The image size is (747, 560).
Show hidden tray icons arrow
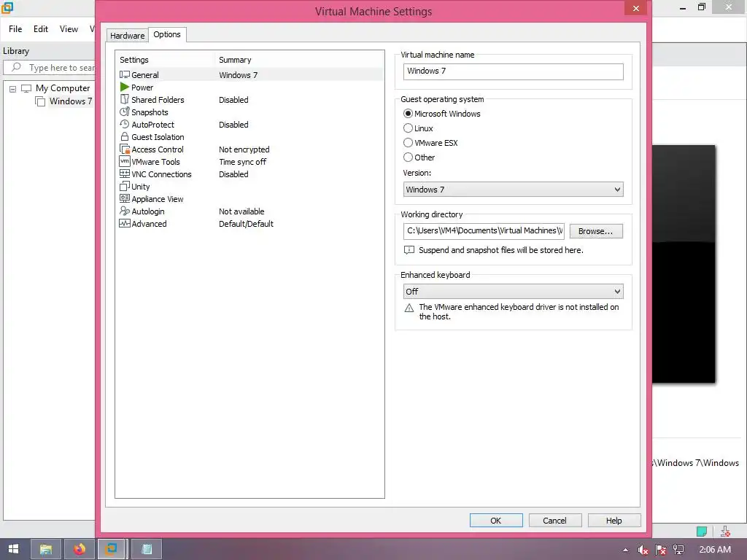(x=625, y=550)
